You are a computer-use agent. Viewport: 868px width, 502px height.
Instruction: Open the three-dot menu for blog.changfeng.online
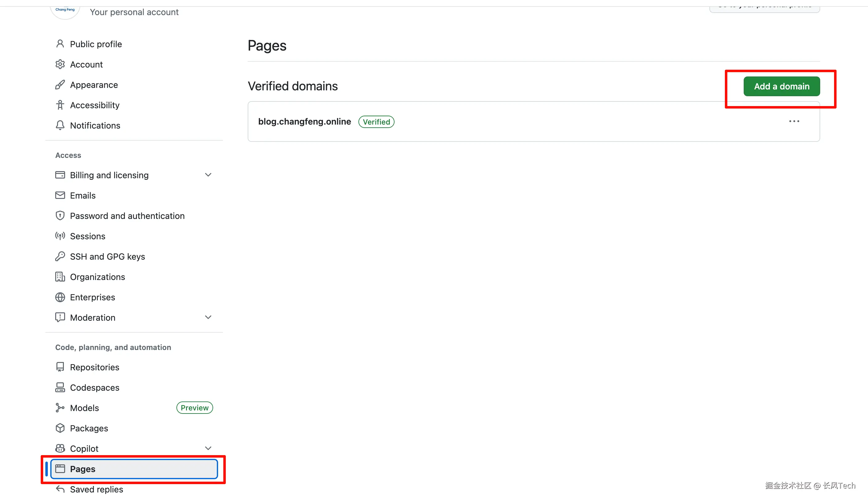click(x=794, y=121)
